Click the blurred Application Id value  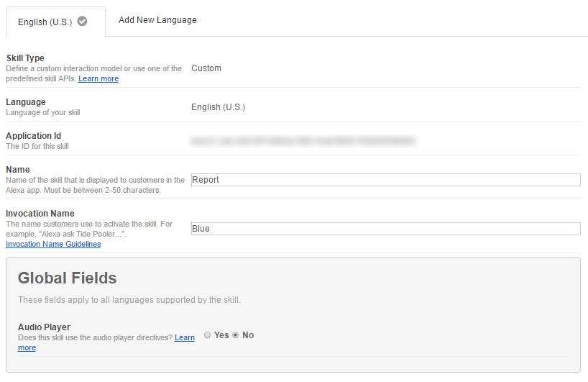pos(303,141)
